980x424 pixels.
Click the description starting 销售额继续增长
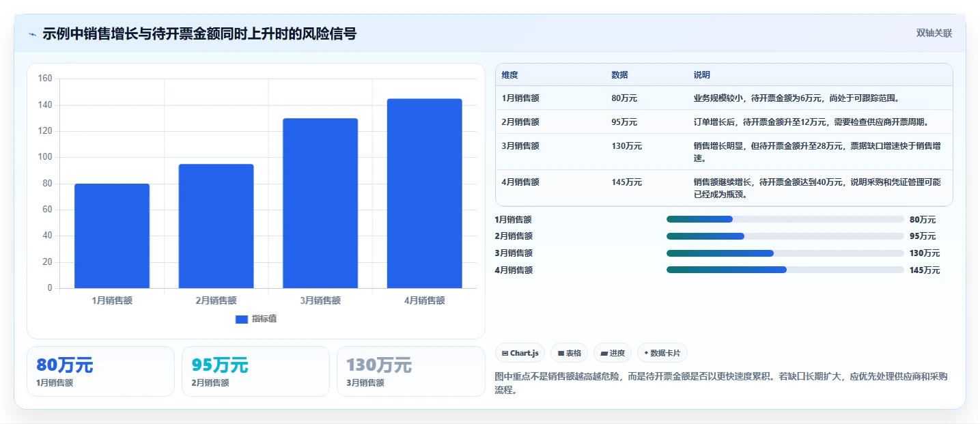(817, 188)
